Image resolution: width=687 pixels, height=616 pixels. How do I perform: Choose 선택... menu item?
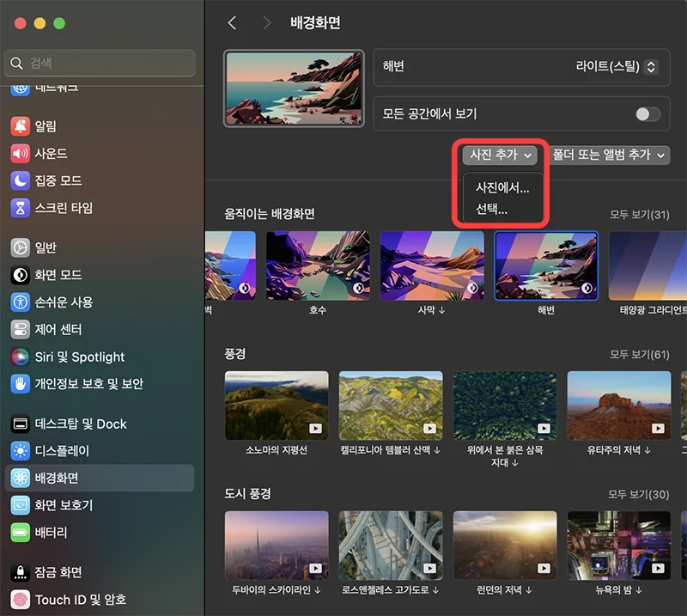(x=491, y=209)
